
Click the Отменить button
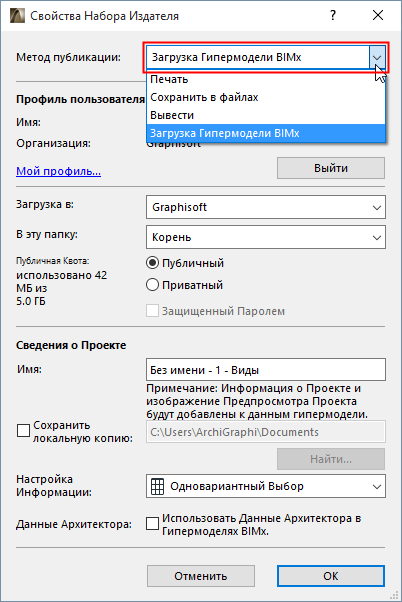(200, 576)
